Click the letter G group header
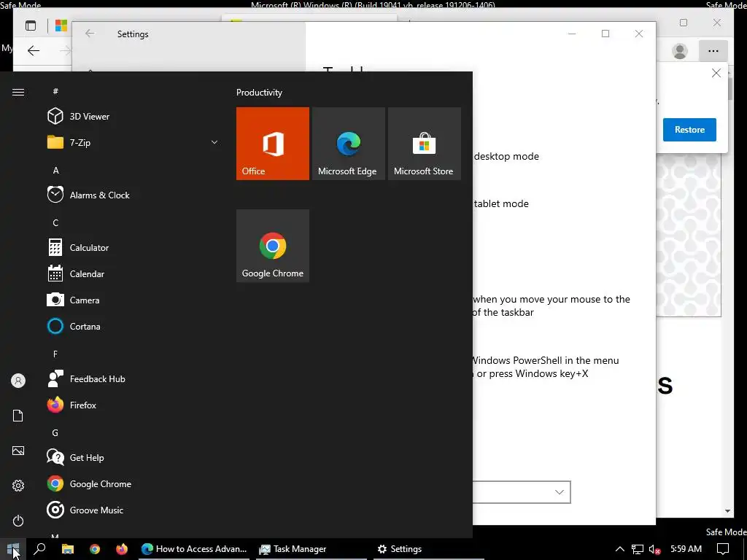Image resolution: width=747 pixels, height=560 pixels. coord(55,433)
